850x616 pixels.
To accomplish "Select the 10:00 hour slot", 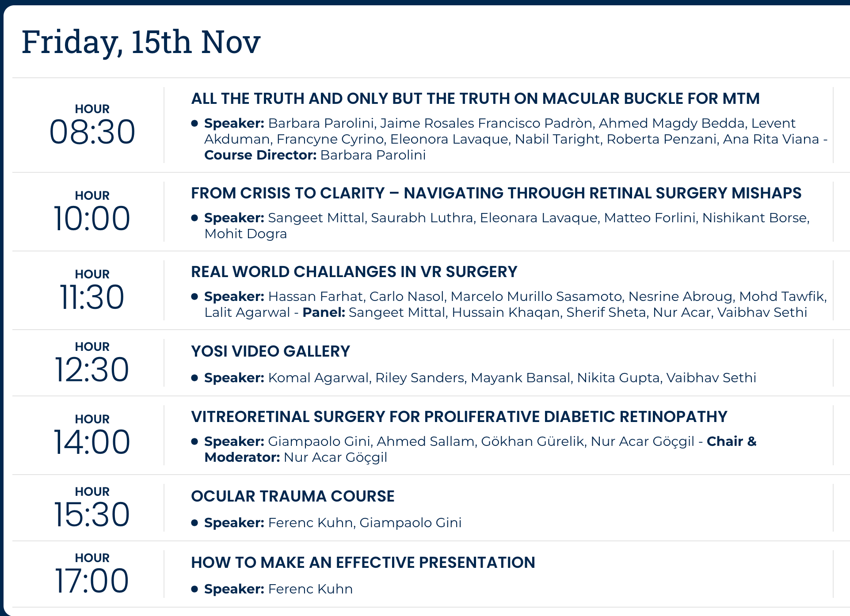I will pos(92,212).
